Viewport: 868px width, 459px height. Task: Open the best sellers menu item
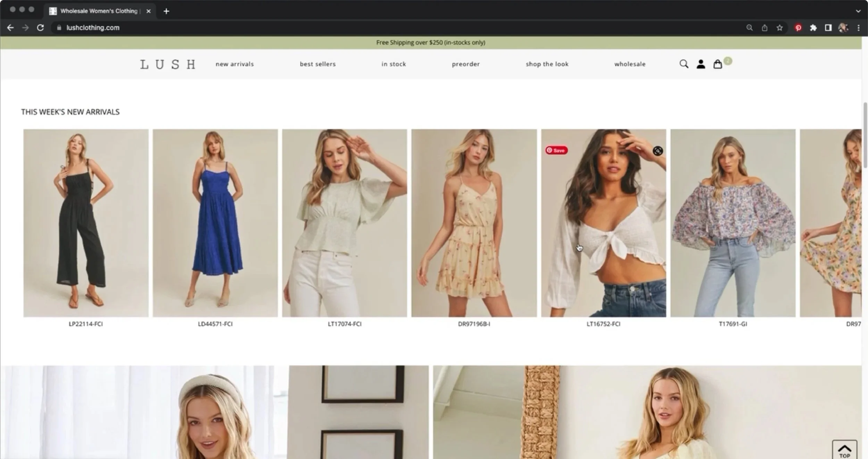(x=318, y=64)
